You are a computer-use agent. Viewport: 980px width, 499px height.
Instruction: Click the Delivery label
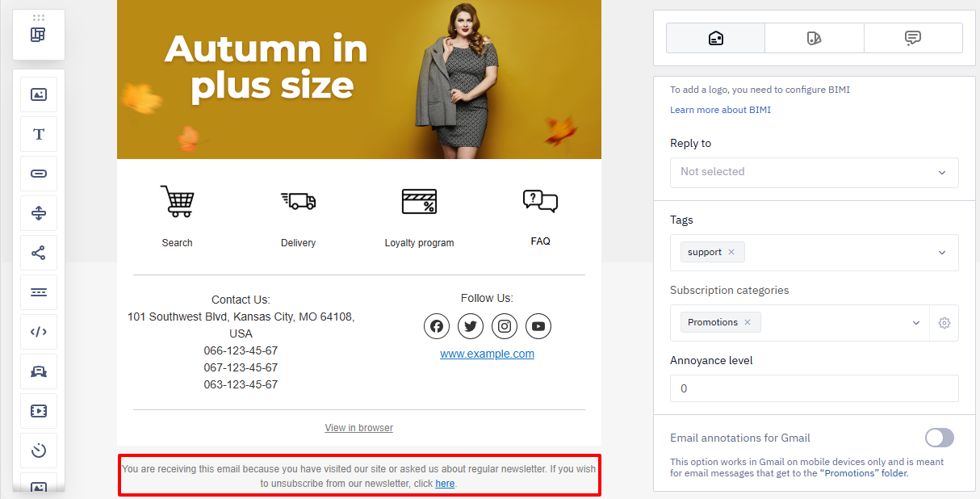click(x=298, y=243)
